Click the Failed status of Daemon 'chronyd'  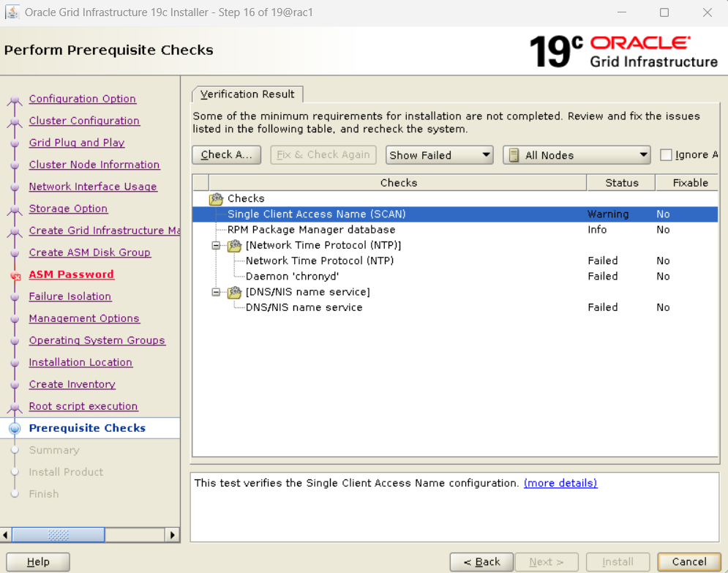click(603, 277)
